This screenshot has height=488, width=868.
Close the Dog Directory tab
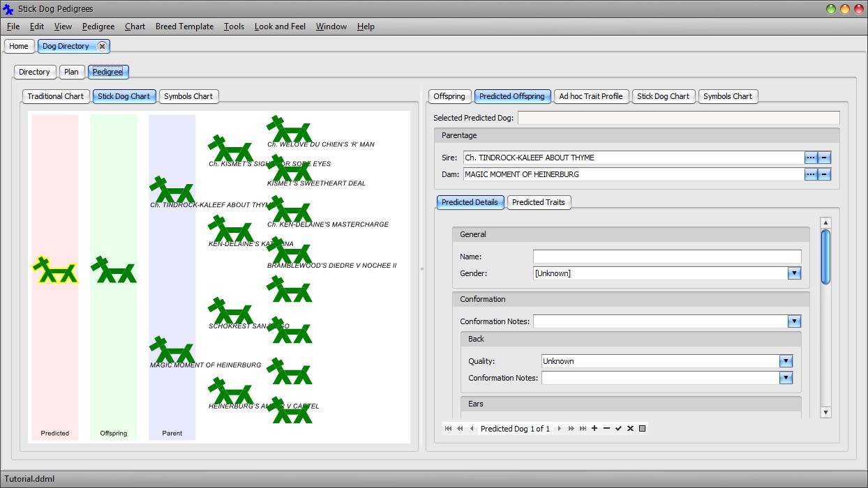[x=102, y=46]
